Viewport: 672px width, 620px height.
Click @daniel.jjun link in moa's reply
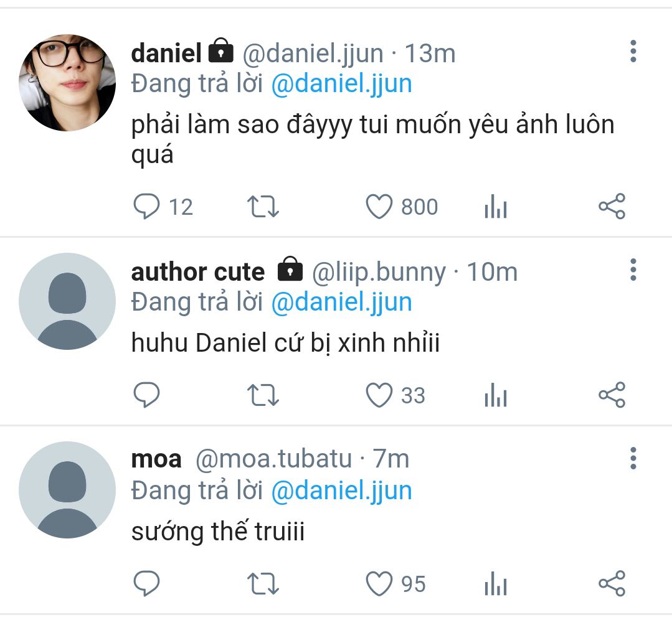pyautogui.click(x=341, y=490)
